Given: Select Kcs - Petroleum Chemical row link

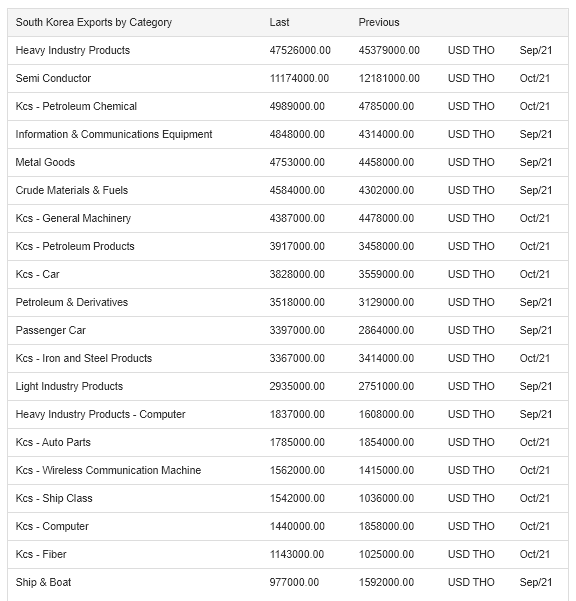Looking at the screenshot, I should coord(76,107).
